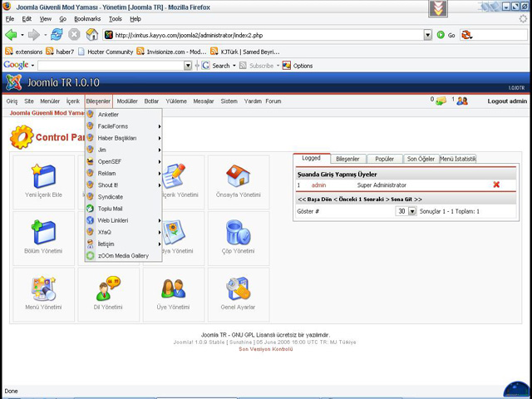Expand the Reklam submenu
Screen dimensions: 532x399
(x=124, y=174)
